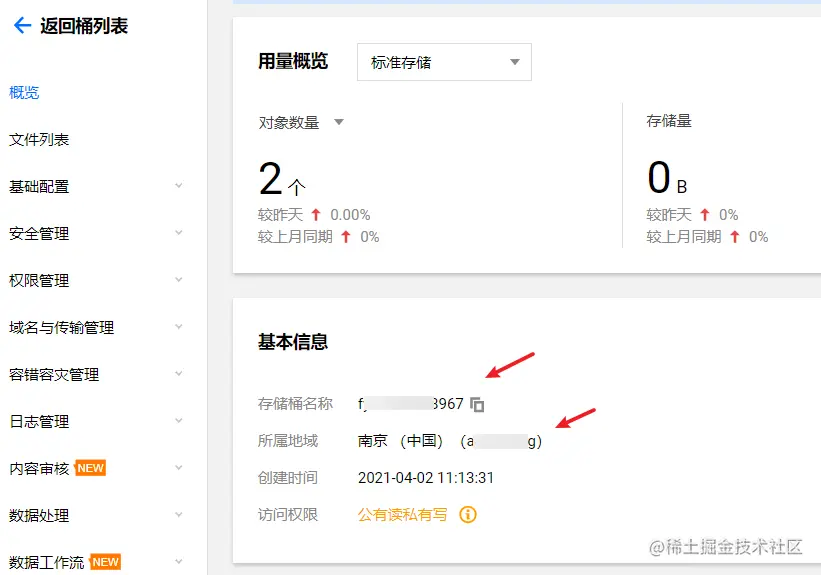Open 数据处理 menu item
Screen dimensions: 821x575
pyautogui.click(x=39, y=516)
